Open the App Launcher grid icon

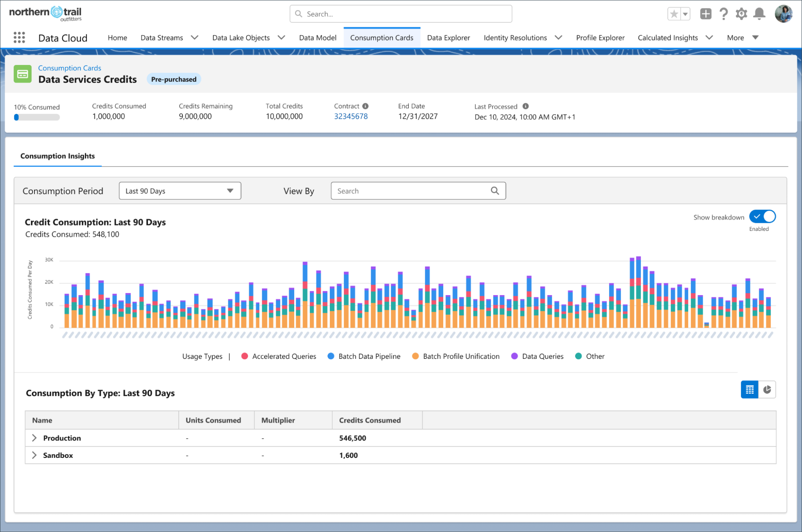(19, 38)
